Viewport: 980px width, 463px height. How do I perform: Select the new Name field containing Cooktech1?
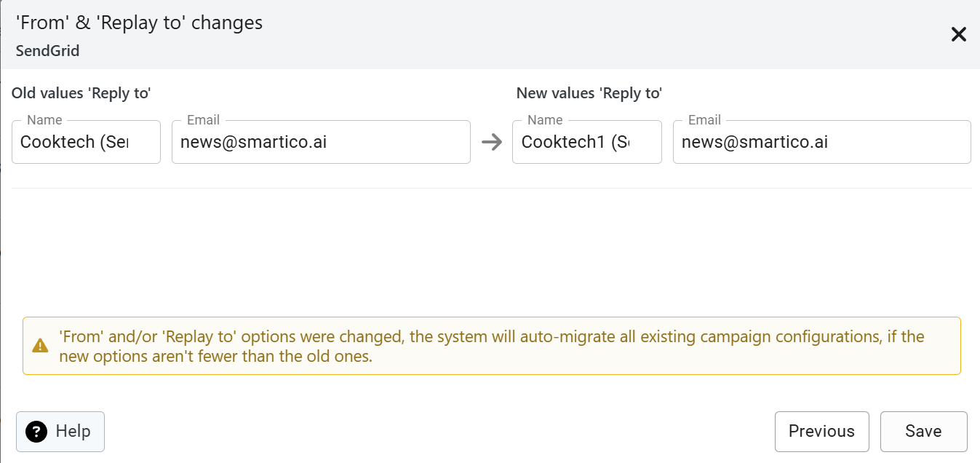(x=586, y=143)
